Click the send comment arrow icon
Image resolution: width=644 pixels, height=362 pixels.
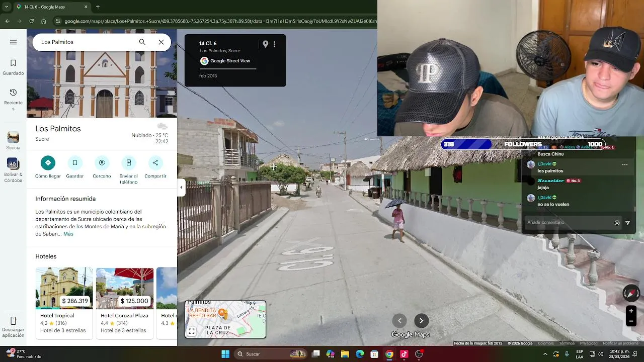(x=627, y=223)
